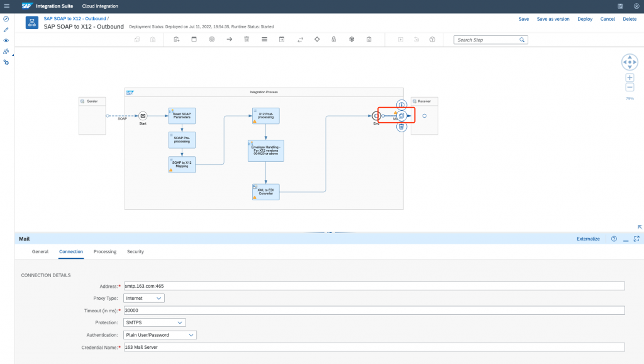
Task: Click the canvas pan navigation control
Action: [x=630, y=62]
